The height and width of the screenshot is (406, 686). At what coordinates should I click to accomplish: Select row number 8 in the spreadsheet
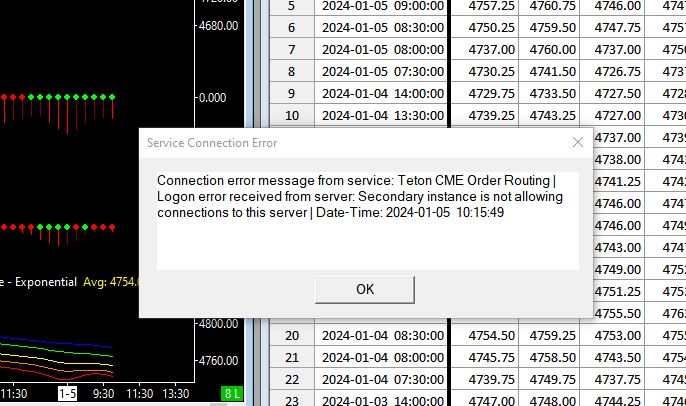(292, 71)
